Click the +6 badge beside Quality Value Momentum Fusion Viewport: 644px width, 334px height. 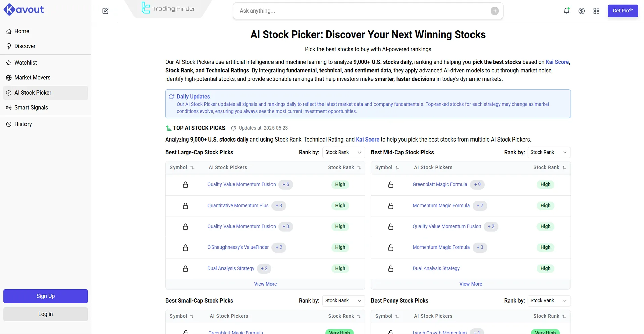[x=286, y=185]
